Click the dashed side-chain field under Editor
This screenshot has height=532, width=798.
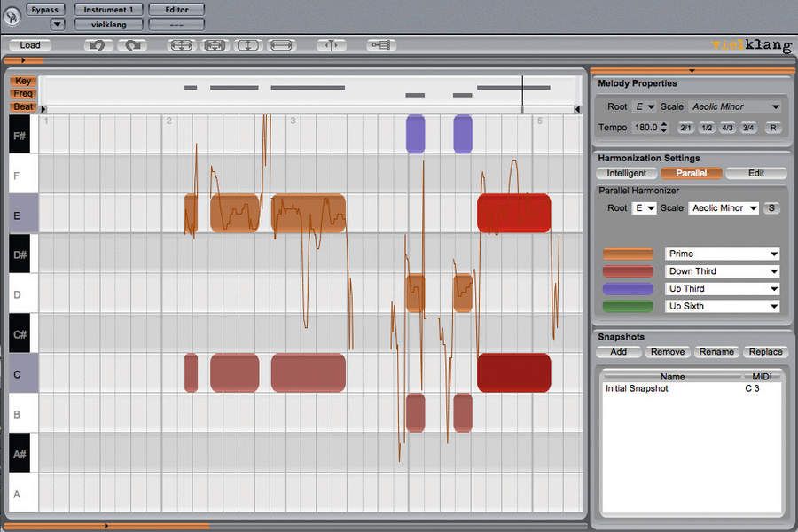[176, 25]
